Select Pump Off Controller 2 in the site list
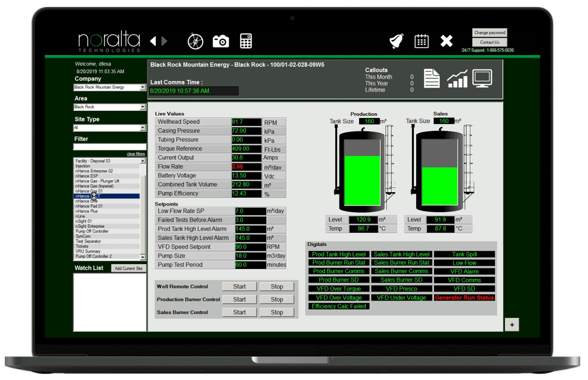The height and width of the screenshot is (380, 588). tap(107, 256)
